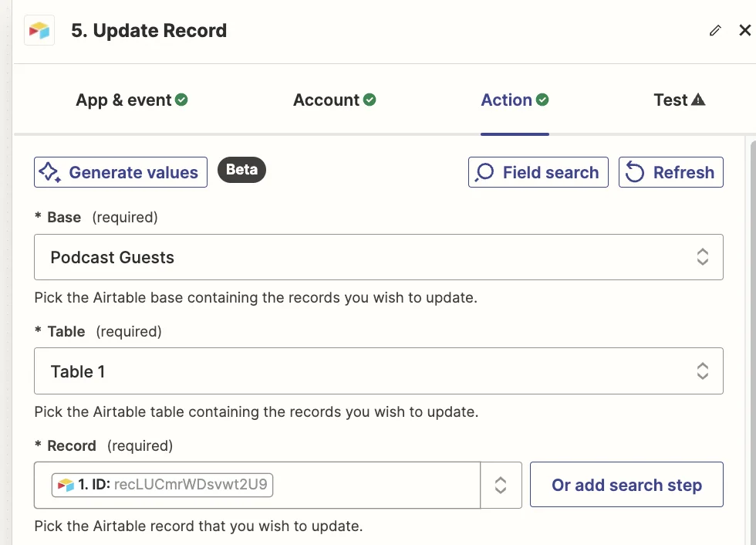The width and height of the screenshot is (756, 545).
Task: Click the vertical scrollbar of the panel
Action: [753, 343]
